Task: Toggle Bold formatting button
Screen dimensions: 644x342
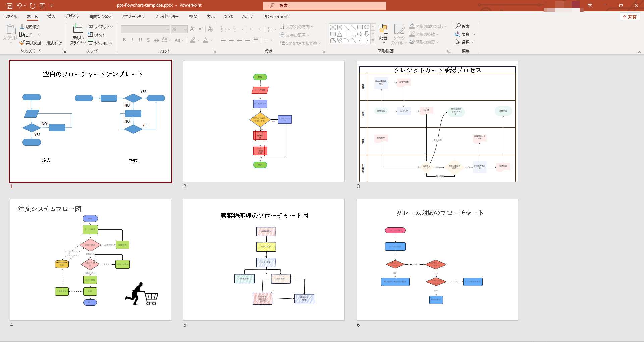Action: click(x=124, y=40)
